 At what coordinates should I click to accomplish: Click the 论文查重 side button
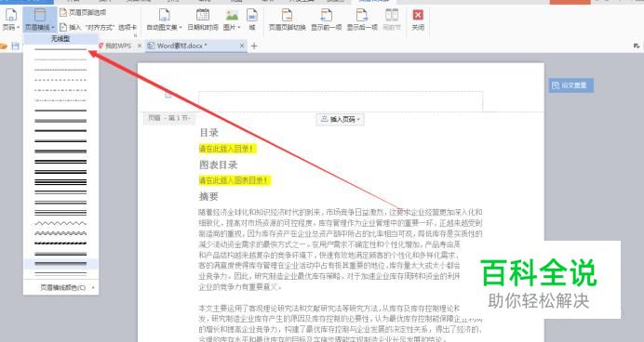(570, 85)
